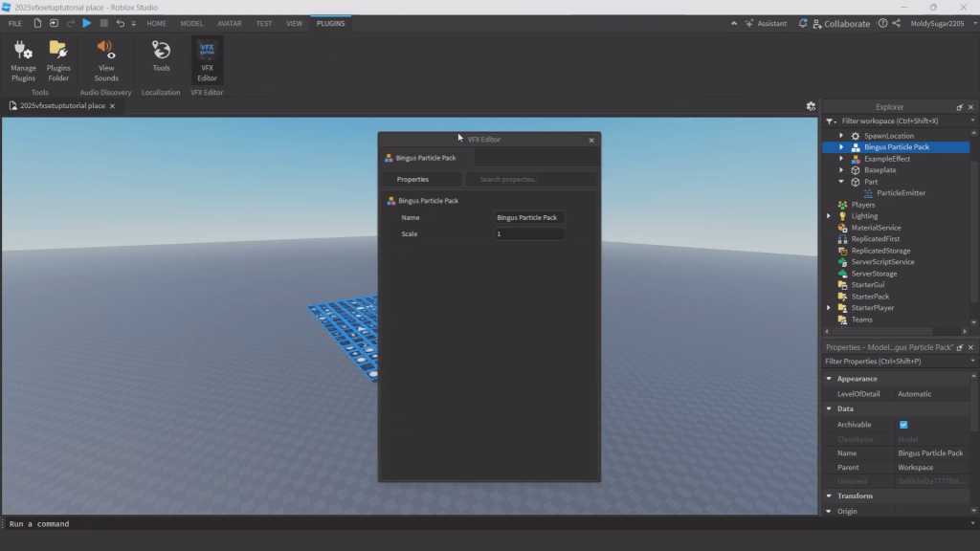The width and height of the screenshot is (980, 551).
Task: Switch to the MODEL ribbon tab
Action: tap(191, 24)
